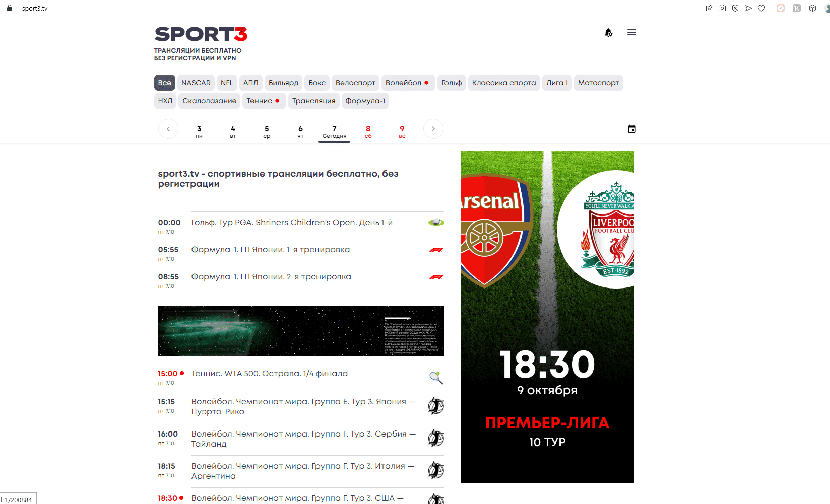Click tennis racket icon in WTA 500 row
This screenshot has width=830, height=504.
pyautogui.click(x=436, y=378)
